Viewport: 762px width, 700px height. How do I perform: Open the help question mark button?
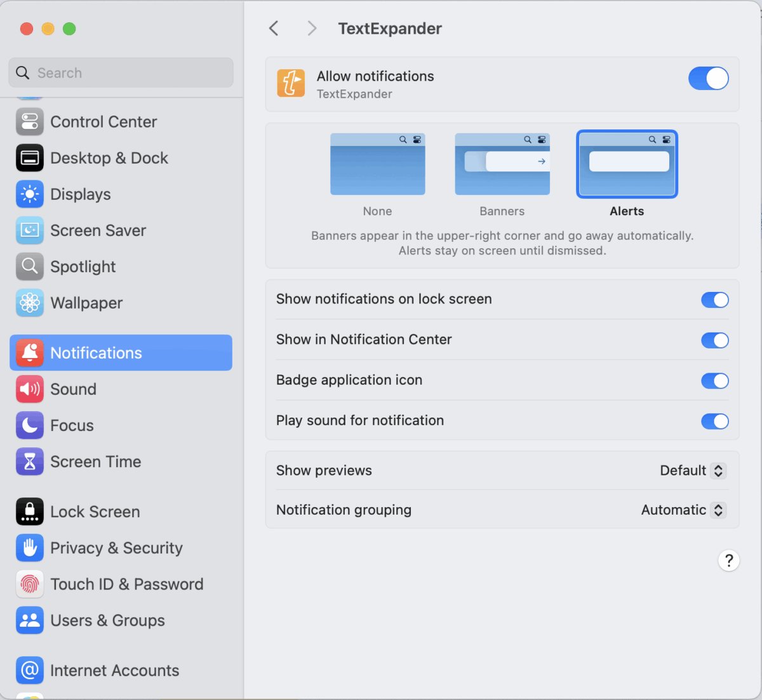(x=728, y=560)
